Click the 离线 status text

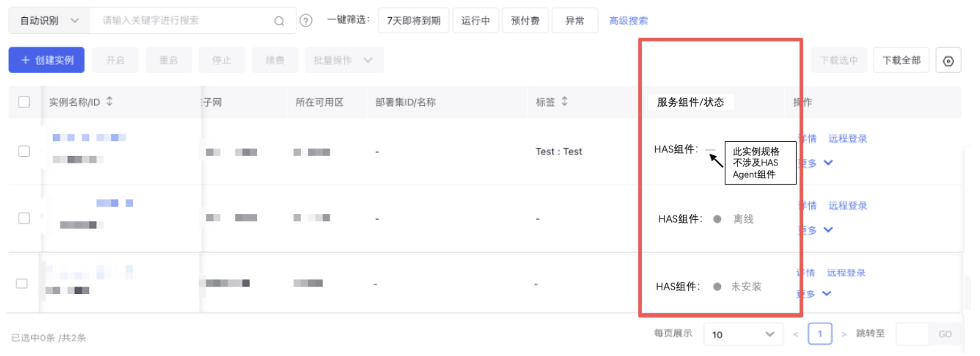coord(743,219)
